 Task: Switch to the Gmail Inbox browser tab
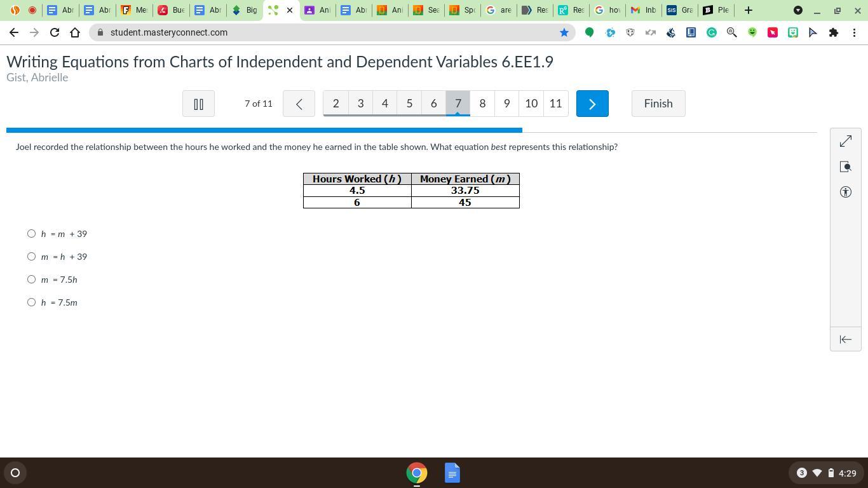[x=644, y=10]
